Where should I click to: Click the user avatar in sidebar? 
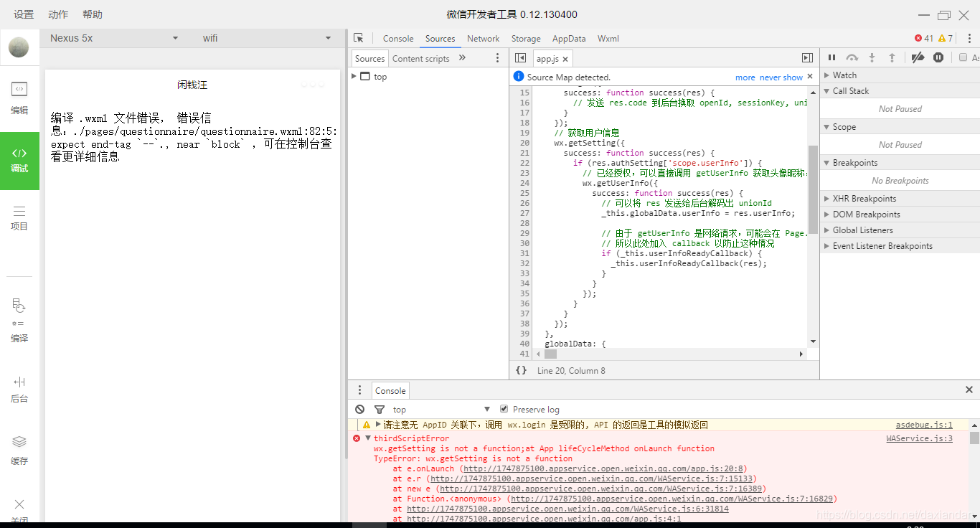point(19,47)
